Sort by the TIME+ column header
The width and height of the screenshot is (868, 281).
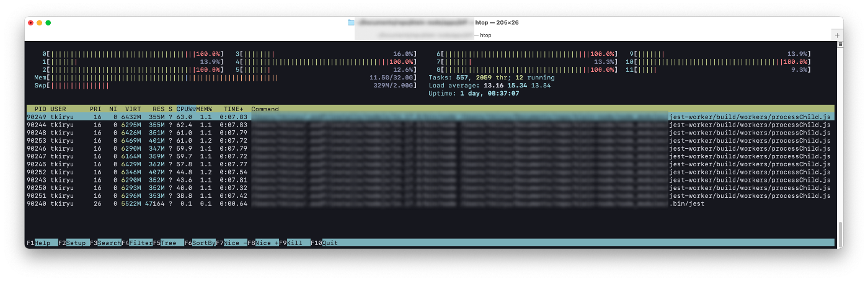pyautogui.click(x=233, y=109)
